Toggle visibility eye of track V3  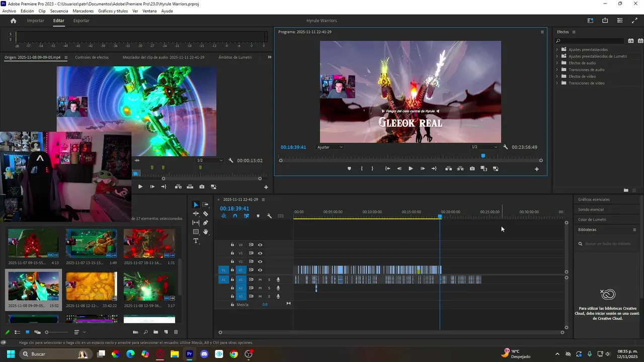tap(260, 253)
